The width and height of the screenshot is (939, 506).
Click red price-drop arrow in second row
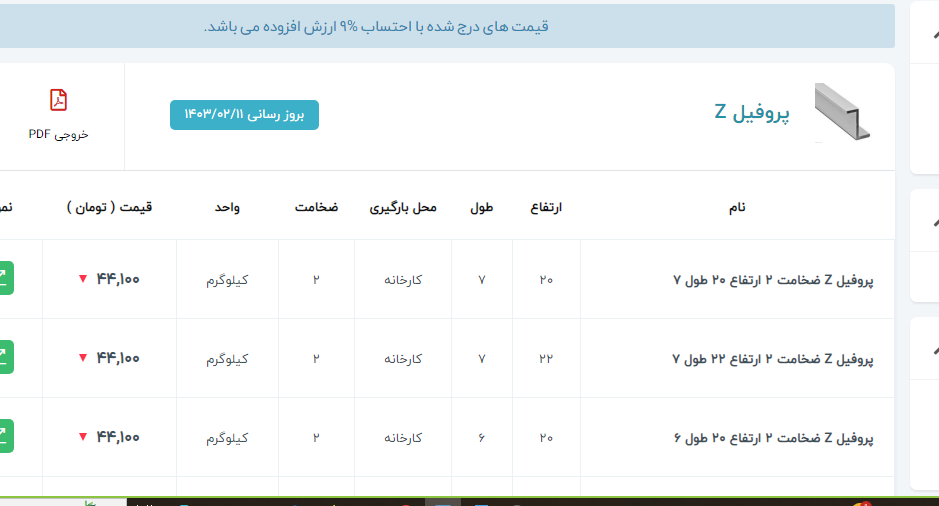tap(83, 359)
